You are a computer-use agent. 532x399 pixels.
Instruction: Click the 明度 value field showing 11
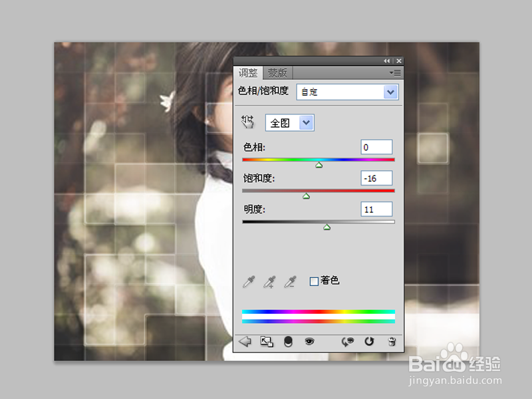click(x=376, y=209)
